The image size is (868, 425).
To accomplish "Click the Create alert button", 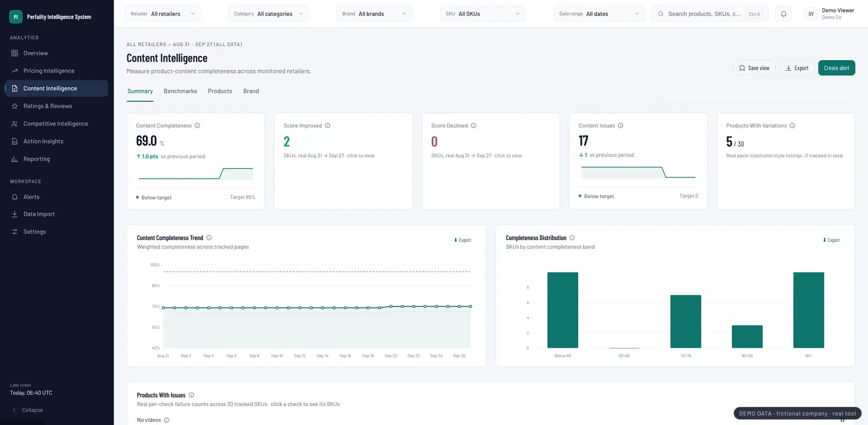I will pyautogui.click(x=837, y=68).
